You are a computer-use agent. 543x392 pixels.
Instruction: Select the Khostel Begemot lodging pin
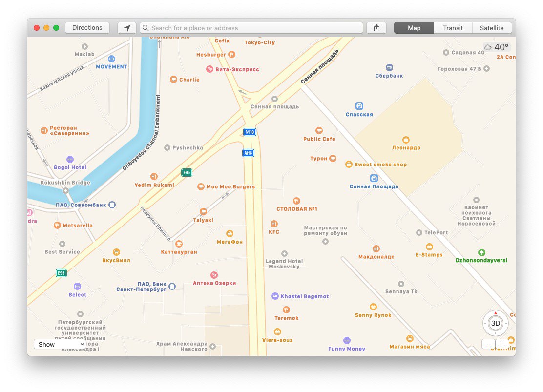click(275, 296)
